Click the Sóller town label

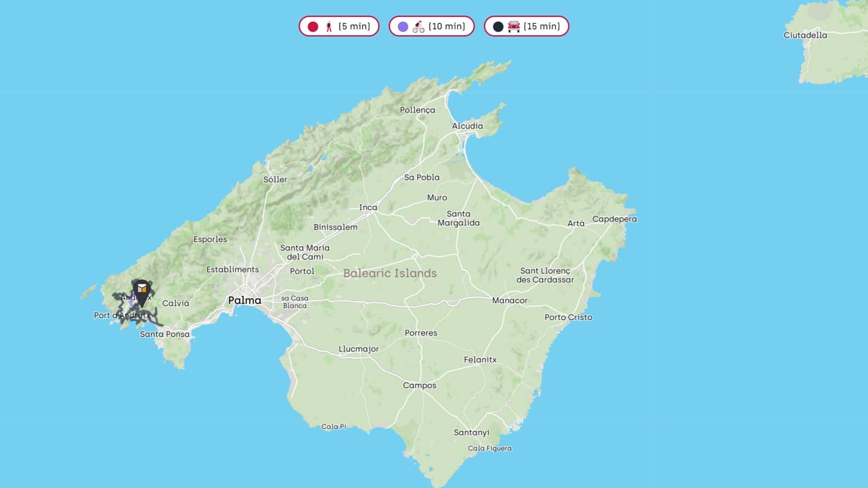275,179
